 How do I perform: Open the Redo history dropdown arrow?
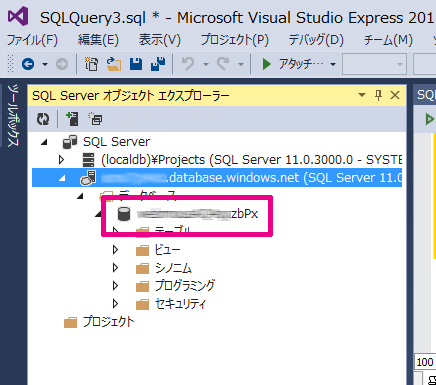click(241, 64)
